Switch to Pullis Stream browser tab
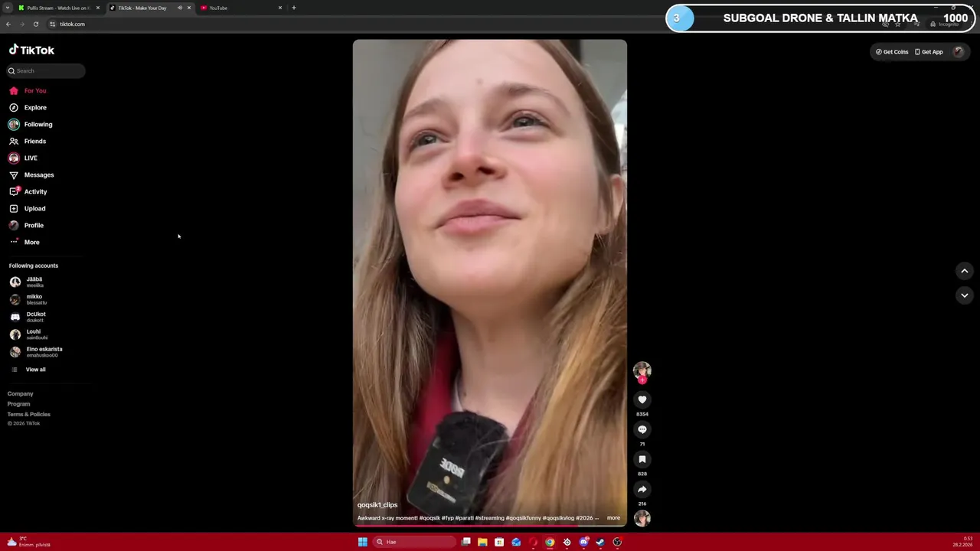Screen dimensions: 980x551 pos(58,8)
